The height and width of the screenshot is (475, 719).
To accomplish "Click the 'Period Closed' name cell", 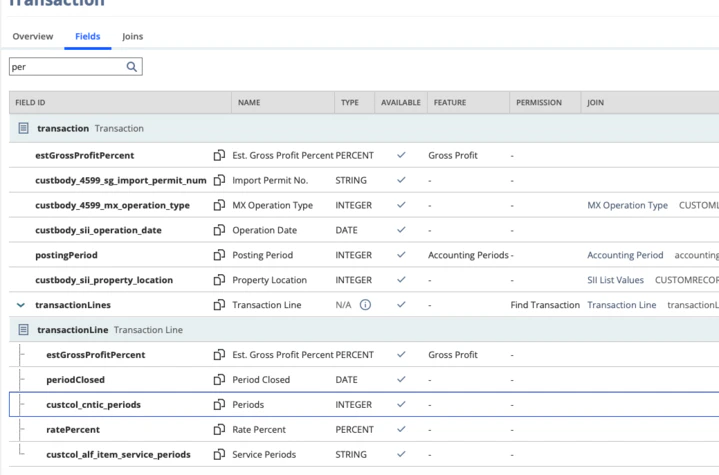I will pyautogui.click(x=261, y=380).
